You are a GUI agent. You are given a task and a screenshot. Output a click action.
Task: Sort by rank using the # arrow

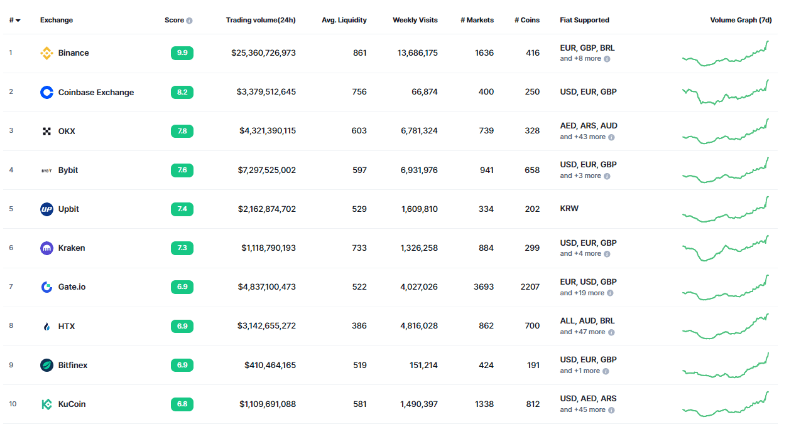click(x=18, y=21)
